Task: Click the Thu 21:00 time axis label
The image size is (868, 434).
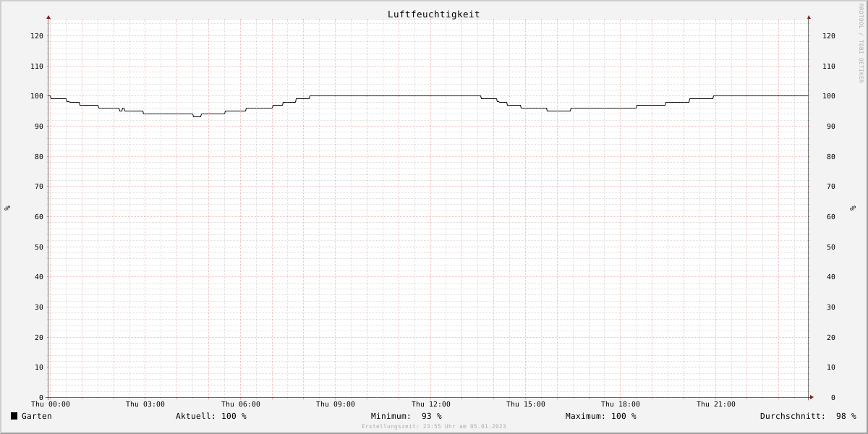Action: [716, 404]
